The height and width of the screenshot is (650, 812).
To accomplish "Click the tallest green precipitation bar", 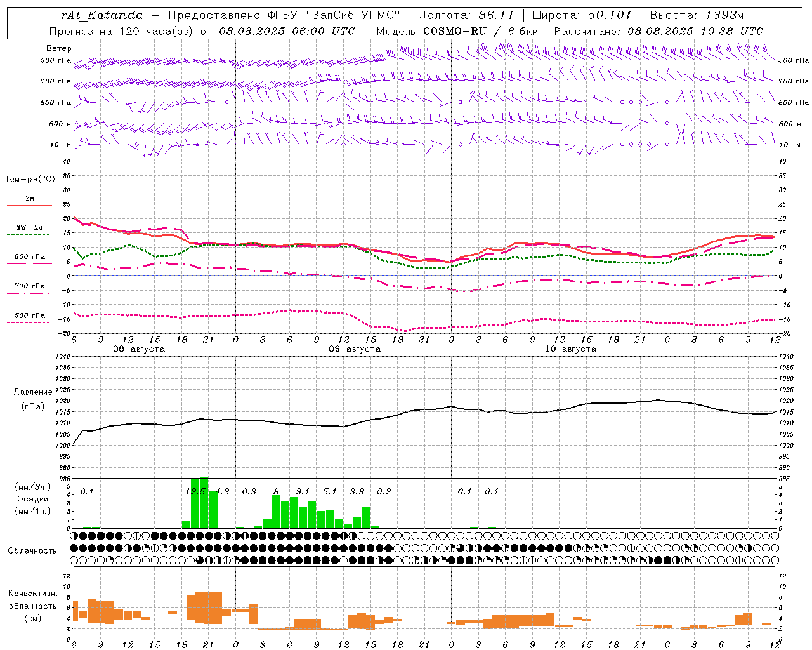I will coord(204,503).
